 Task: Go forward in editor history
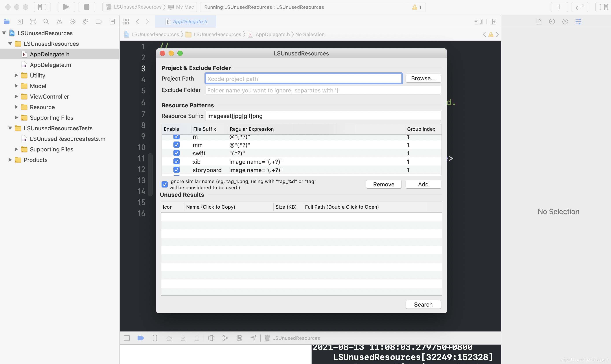pos(147,22)
